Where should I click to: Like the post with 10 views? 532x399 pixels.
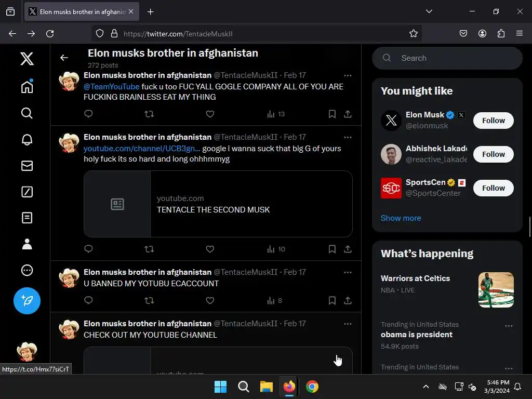pyautogui.click(x=210, y=249)
